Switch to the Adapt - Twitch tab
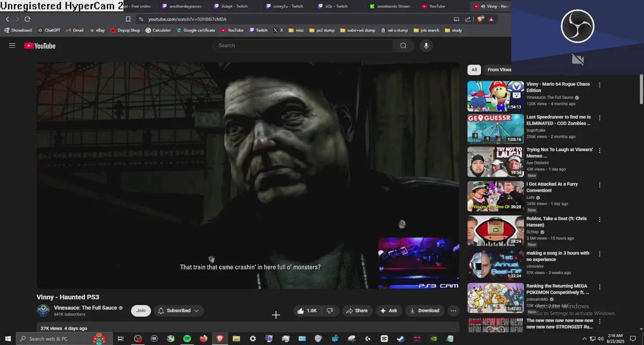This screenshot has width=644, height=345. (235, 6)
